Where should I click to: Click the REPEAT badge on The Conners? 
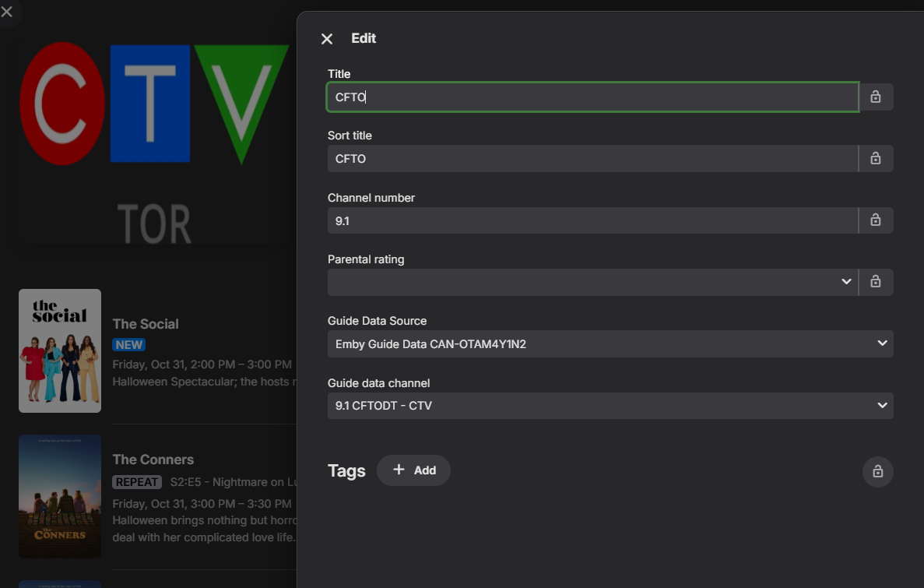pos(137,482)
